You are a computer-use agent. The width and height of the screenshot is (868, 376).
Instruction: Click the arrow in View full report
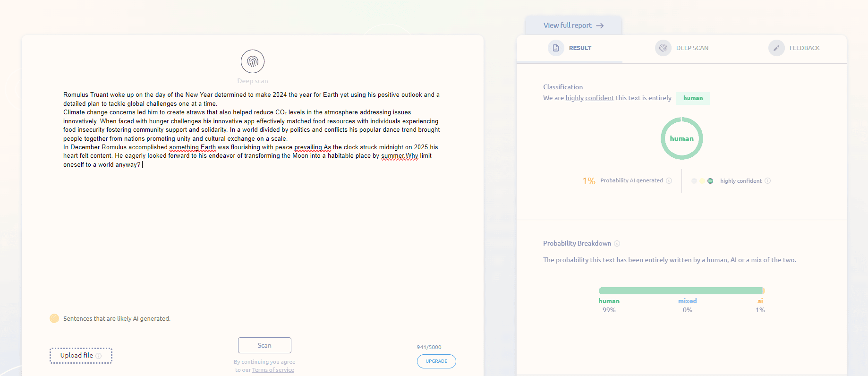[x=600, y=26]
